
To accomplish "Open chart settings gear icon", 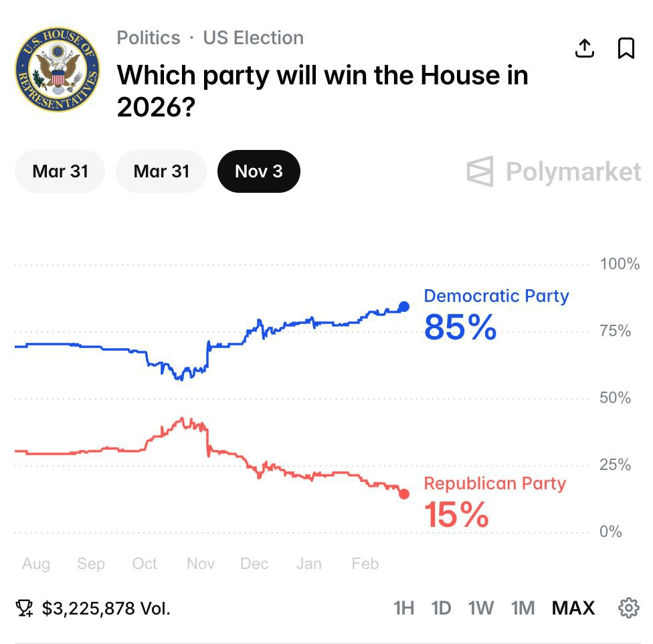I will click(628, 608).
